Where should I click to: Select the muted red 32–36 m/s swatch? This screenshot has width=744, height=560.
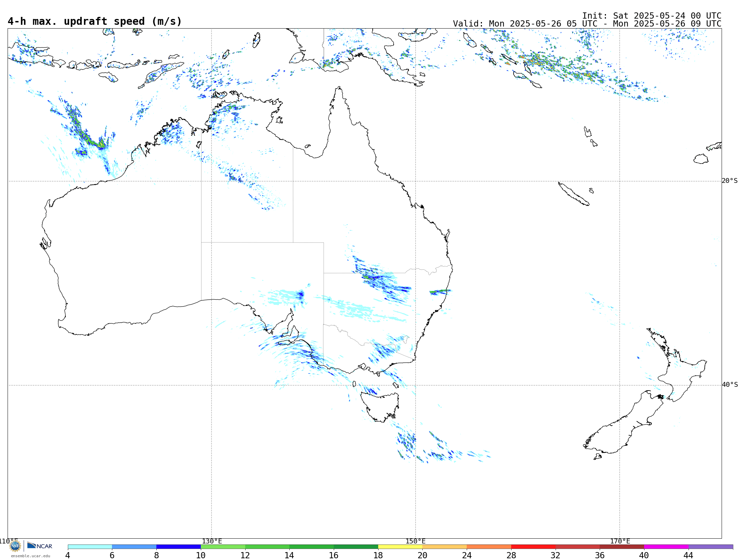coord(578,547)
